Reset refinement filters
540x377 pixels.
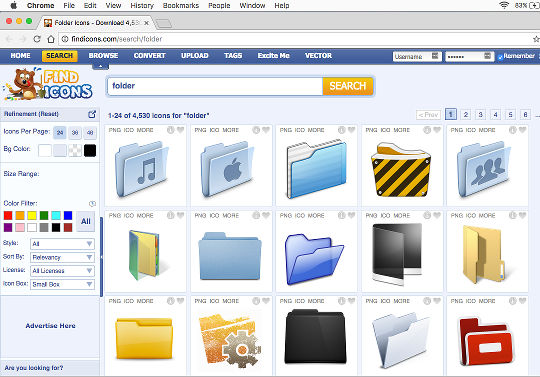pyautogui.click(x=49, y=114)
